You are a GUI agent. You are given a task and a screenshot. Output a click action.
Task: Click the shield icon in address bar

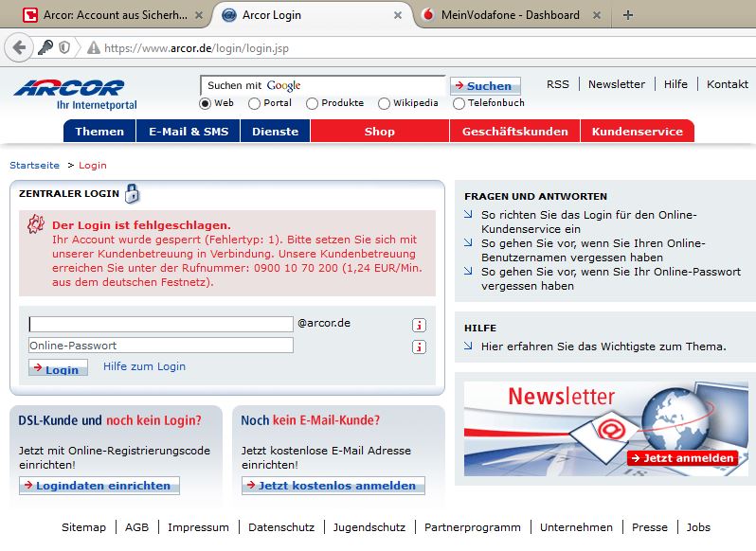tap(64, 47)
